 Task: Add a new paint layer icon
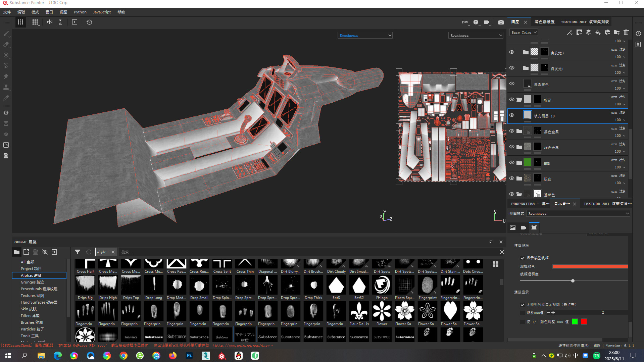(x=589, y=33)
